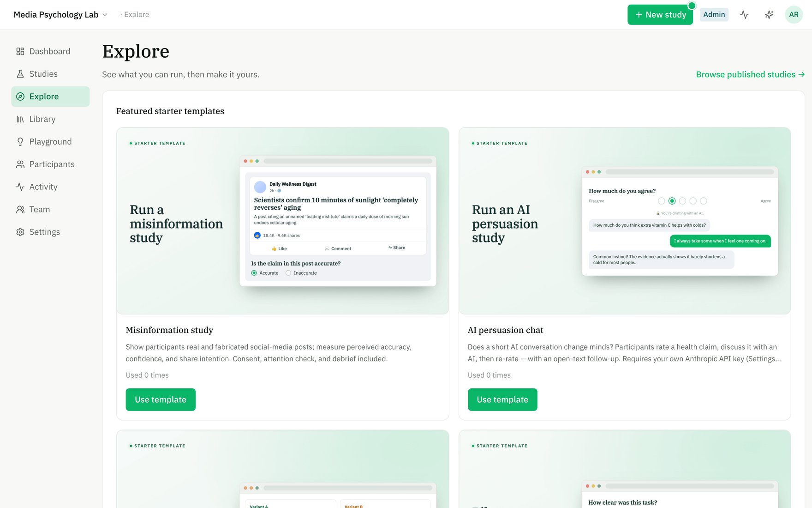The height and width of the screenshot is (508, 812).
Task: Click the 'How much do you agree?' question
Action: click(x=622, y=191)
